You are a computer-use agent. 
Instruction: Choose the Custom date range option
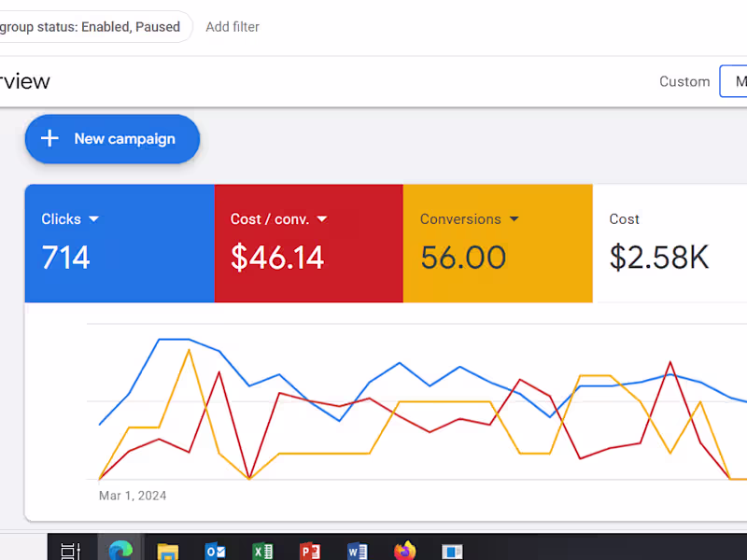click(684, 81)
